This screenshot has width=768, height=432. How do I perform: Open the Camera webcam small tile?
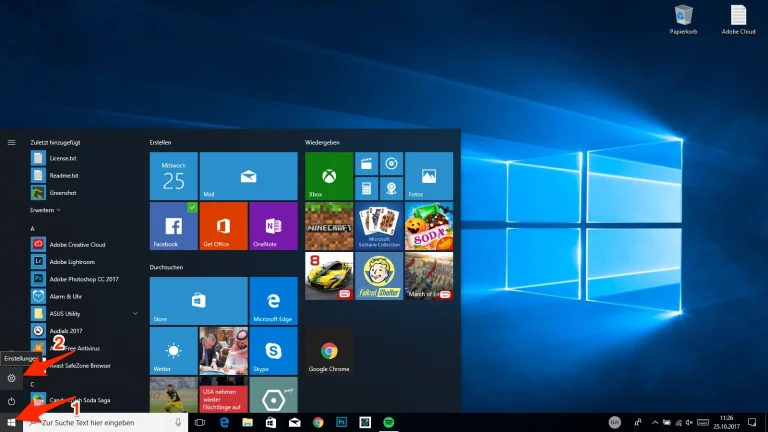(391, 188)
